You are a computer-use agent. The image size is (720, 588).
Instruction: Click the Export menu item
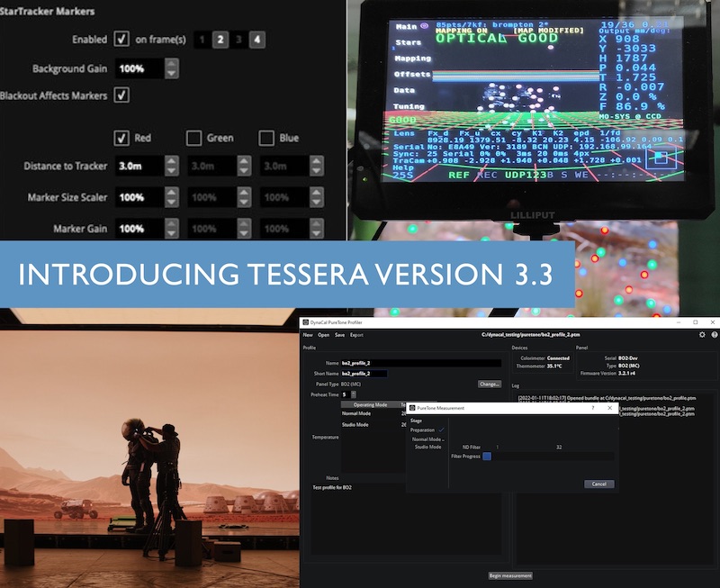point(357,335)
